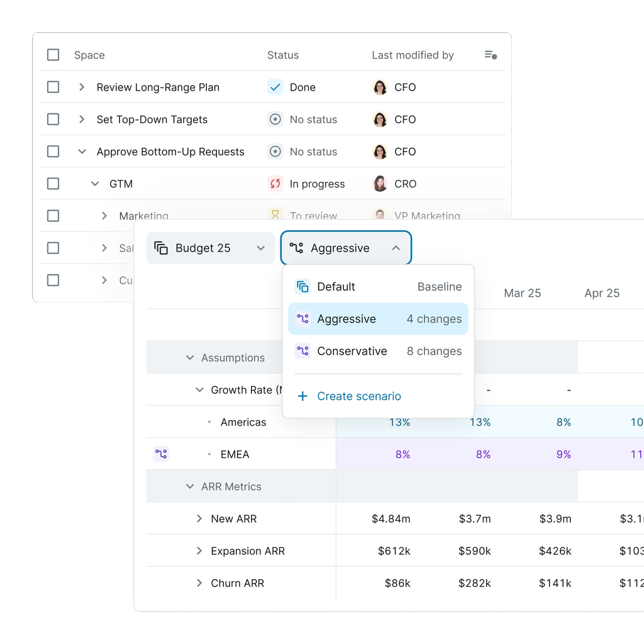Click the Done status checkmark icon
Image resolution: width=644 pixels, height=644 pixels.
point(275,87)
